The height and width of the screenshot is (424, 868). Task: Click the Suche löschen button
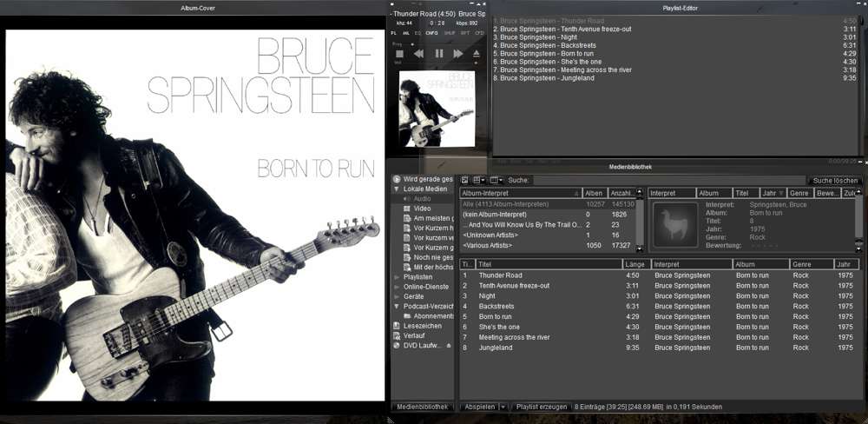point(835,181)
